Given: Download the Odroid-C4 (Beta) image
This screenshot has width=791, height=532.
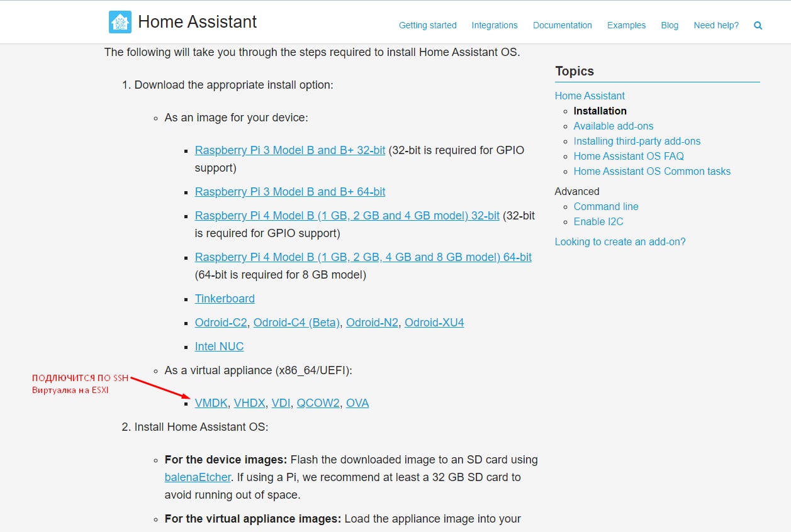Looking at the screenshot, I should [297, 323].
